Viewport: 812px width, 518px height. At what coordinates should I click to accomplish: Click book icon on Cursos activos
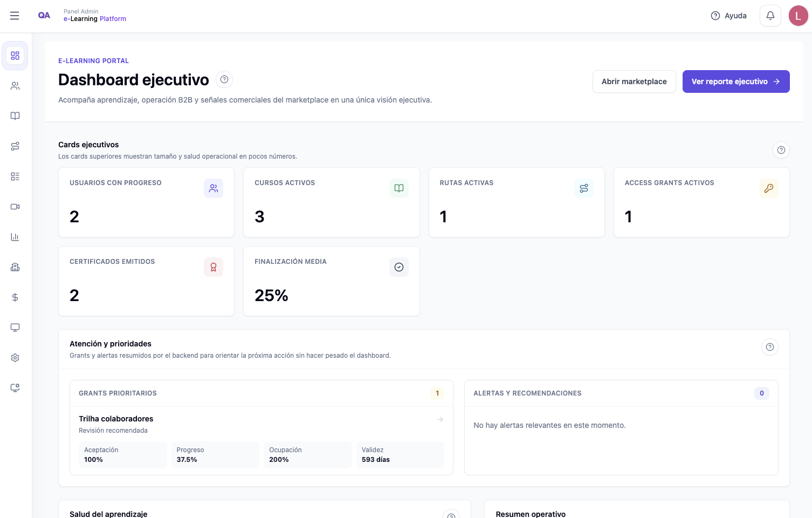[x=399, y=188]
